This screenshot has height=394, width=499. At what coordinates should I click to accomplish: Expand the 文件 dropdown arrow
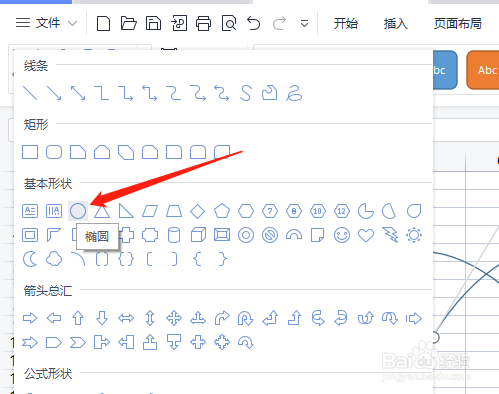72,23
